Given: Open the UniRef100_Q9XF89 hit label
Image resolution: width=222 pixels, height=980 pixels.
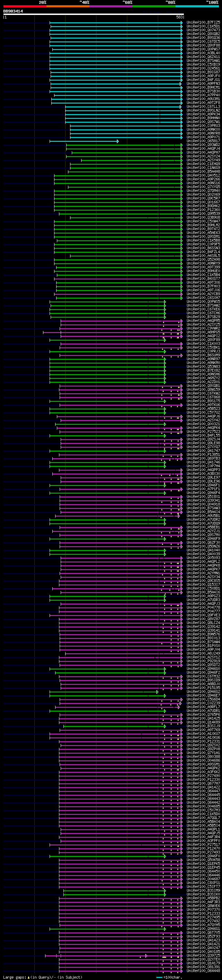Looking at the screenshot, I should 203,340.
